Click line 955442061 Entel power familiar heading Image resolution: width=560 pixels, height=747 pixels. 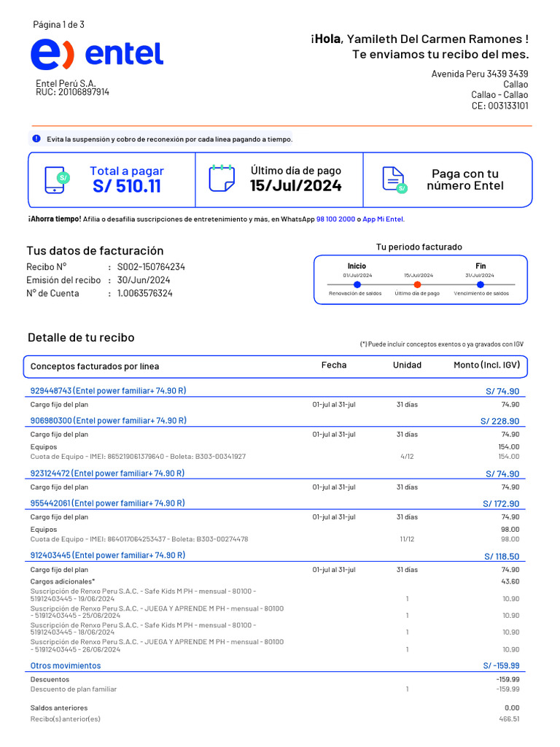[108, 503]
